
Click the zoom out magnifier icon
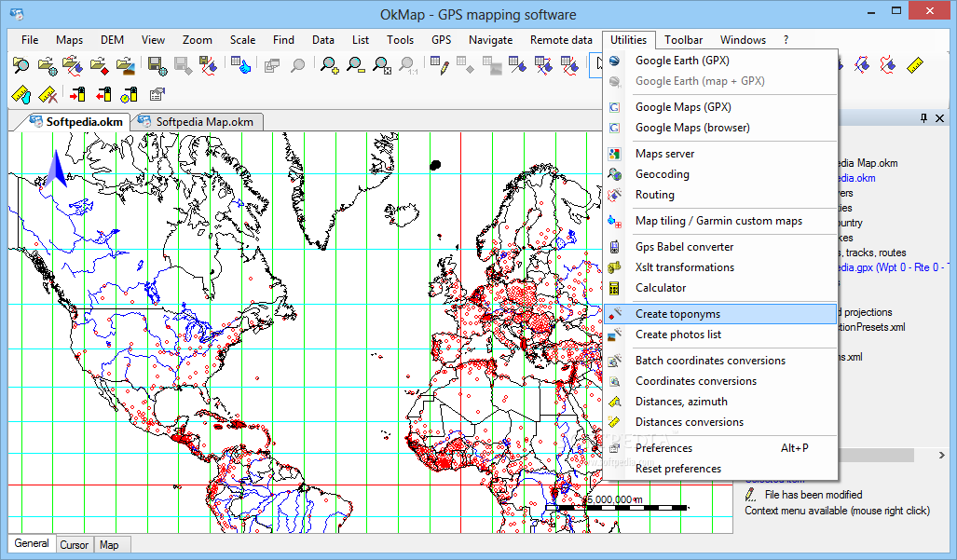coord(355,65)
